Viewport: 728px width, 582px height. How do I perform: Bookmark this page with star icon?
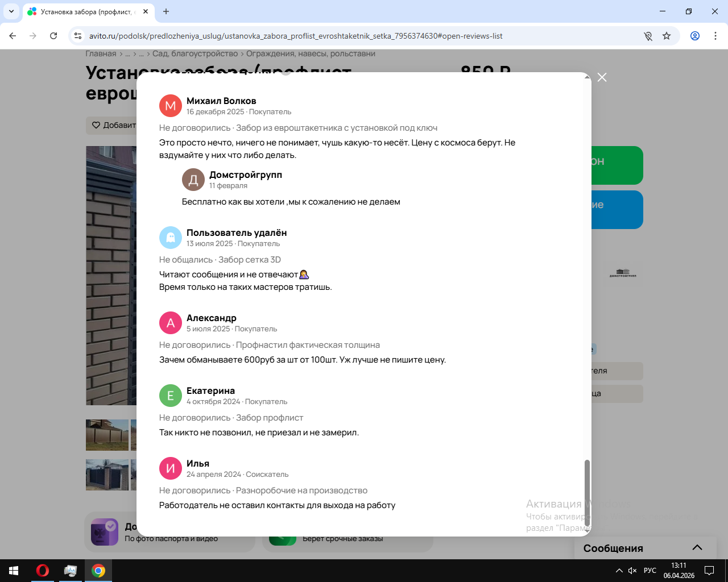pyautogui.click(x=667, y=36)
